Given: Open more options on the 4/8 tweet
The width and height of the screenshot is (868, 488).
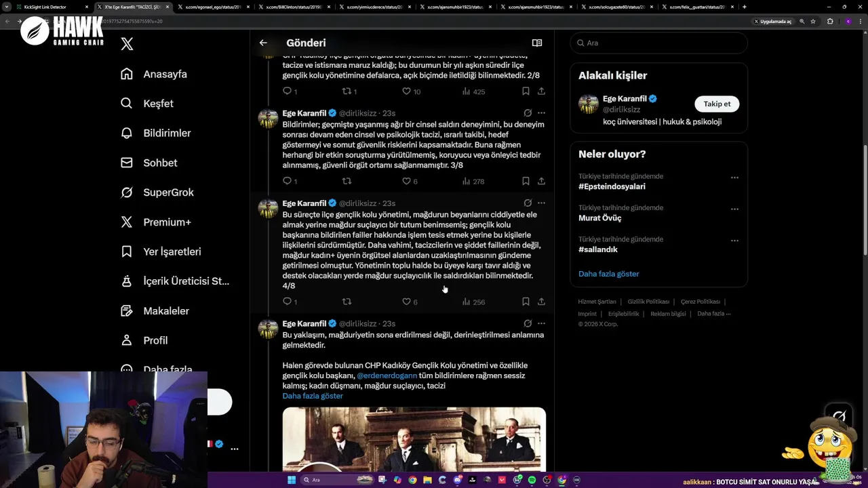Looking at the screenshot, I should point(541,203).
